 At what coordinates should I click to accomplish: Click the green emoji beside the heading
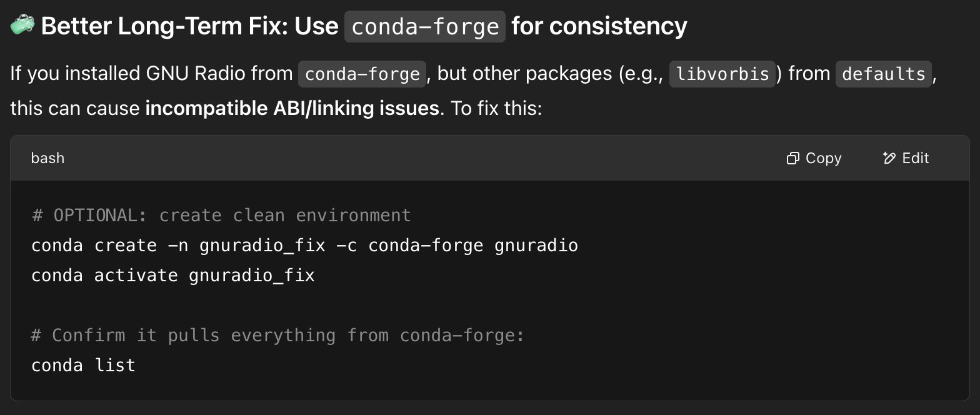[22, 26]
